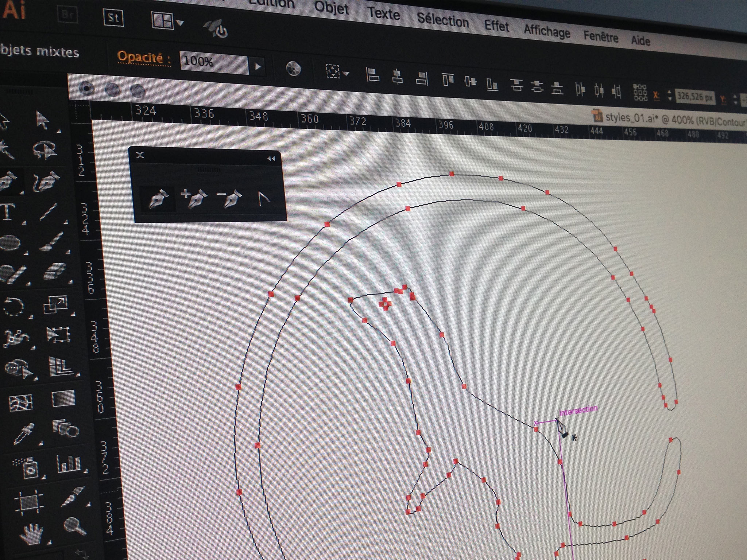Open the Opacité slider arrow
The image size is (747, 560).
pyautogui.click(x=258, y=67)
